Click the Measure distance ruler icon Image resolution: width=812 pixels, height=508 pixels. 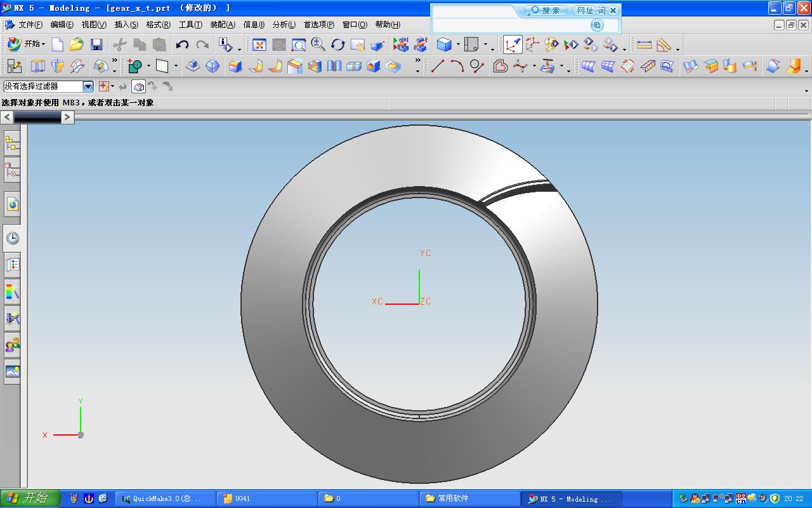click(645, 44)
